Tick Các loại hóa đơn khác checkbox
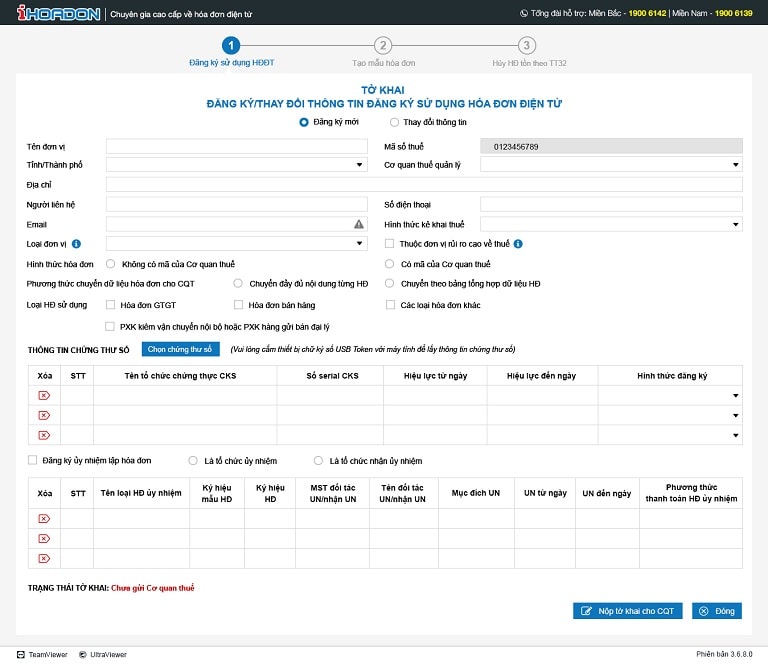 (390, 305)
